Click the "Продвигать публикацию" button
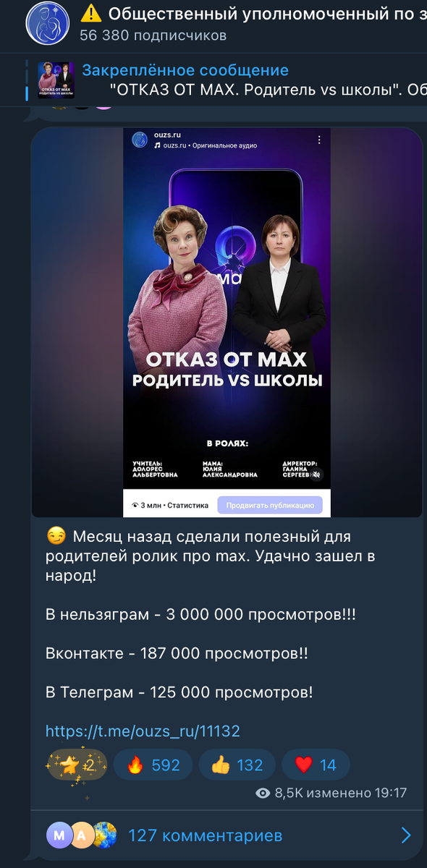 point(270,505)
